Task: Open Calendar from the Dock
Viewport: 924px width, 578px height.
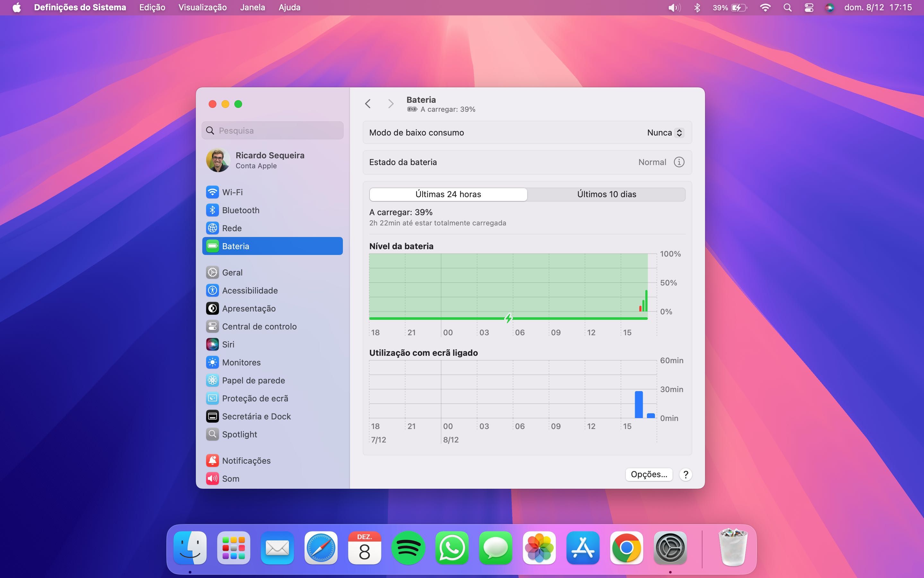Action: [364, 548]
